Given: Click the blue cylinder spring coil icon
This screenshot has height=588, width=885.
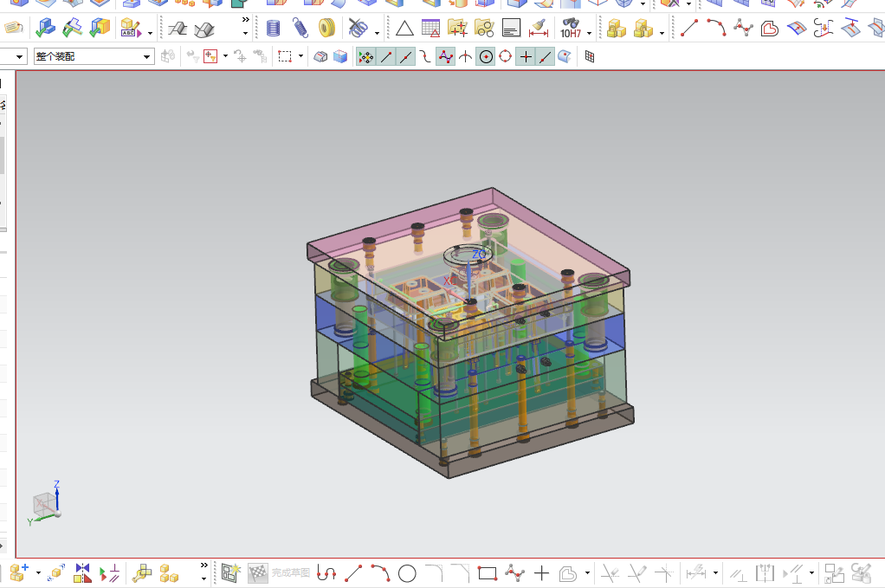Looking at the screenshot, I should [x=273, y=28].
